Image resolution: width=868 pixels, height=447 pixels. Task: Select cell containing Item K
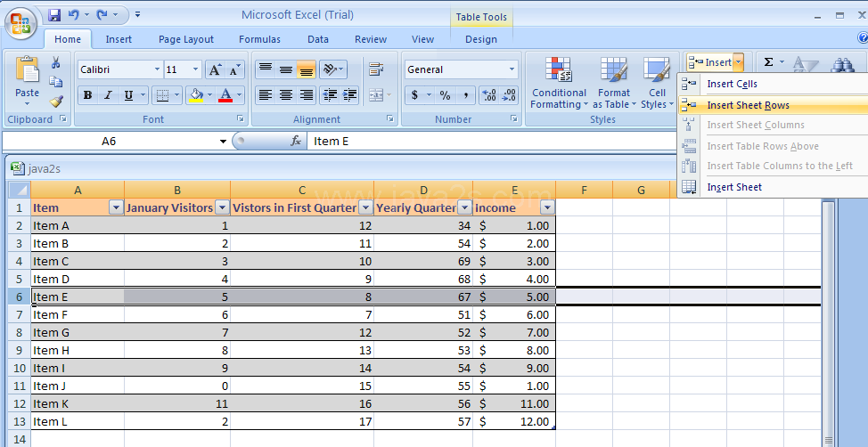(x=78, y=404)
